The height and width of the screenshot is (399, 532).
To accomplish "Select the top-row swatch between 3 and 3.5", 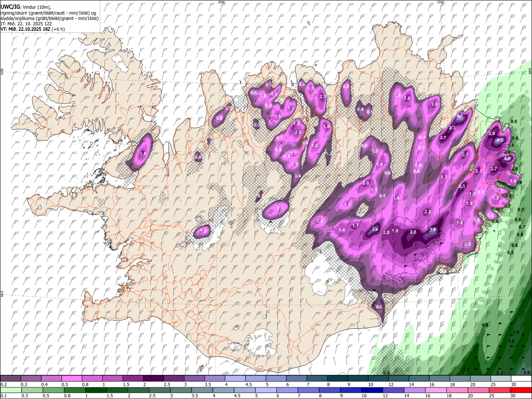I will tap(194, 379).
